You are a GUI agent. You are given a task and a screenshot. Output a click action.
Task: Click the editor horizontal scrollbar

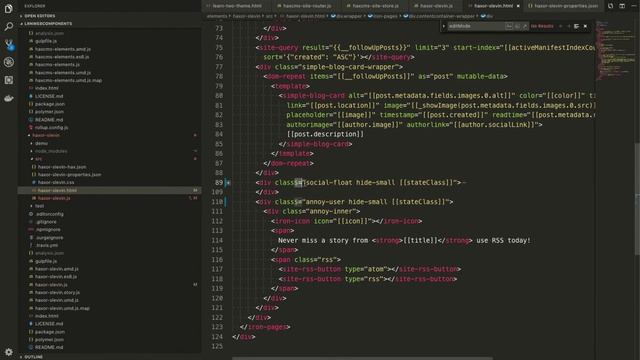point(362,358)
